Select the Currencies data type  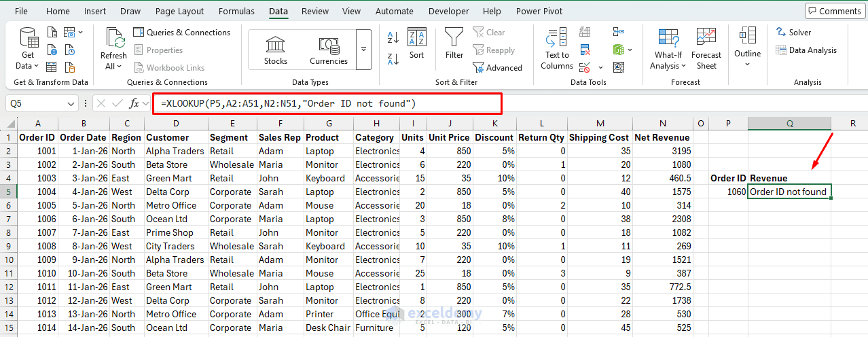click(x=329, y=49)
